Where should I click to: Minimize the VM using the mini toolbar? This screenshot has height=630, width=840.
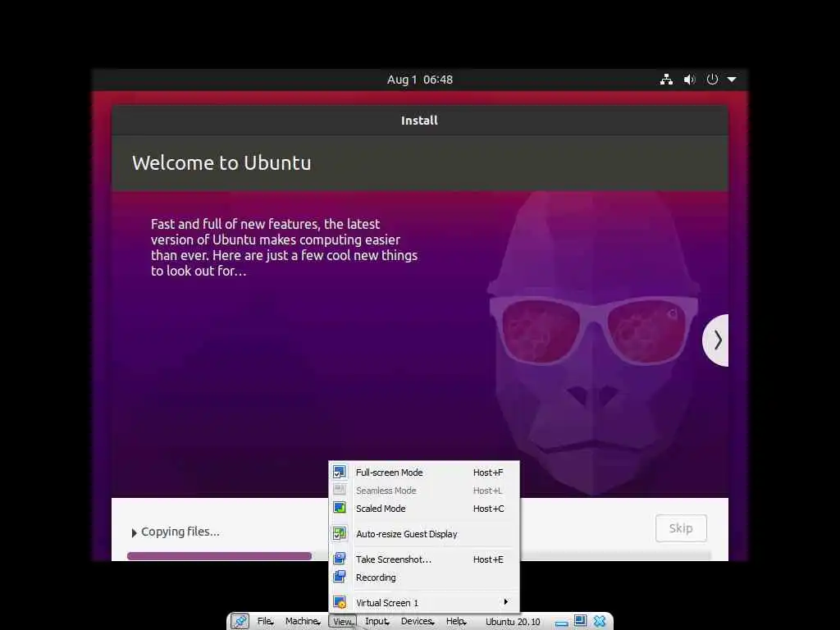[561, 622]
